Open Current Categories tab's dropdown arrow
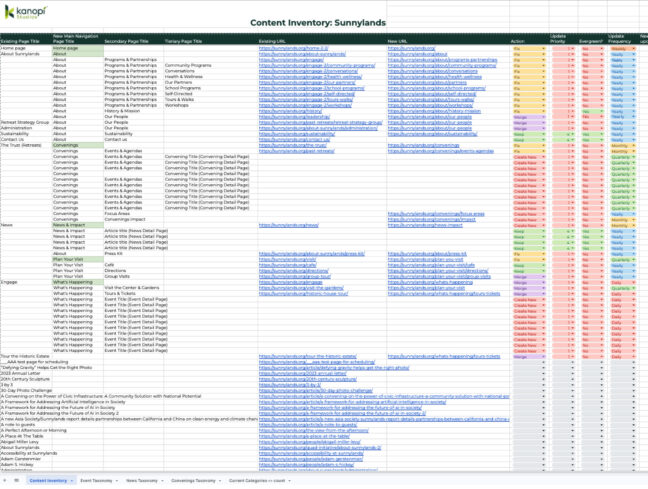The width and height of the screenshot is (648, 489). (x=290, y=481)
